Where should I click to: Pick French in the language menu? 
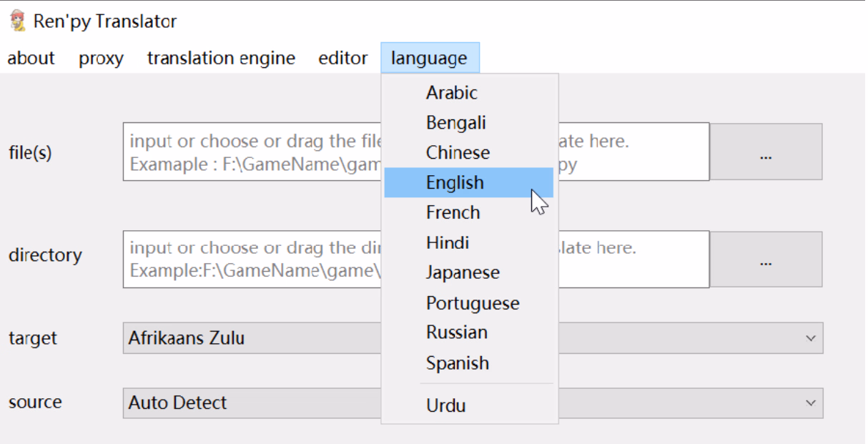(x=453, y=213)
